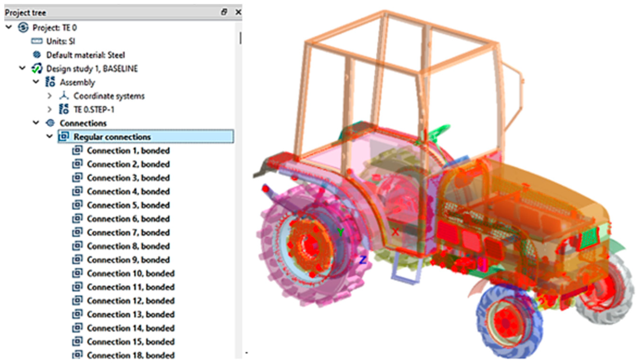Screen dimensions: 639x364
Task: Click the Default material Steel icon
Action: (37, 54)
